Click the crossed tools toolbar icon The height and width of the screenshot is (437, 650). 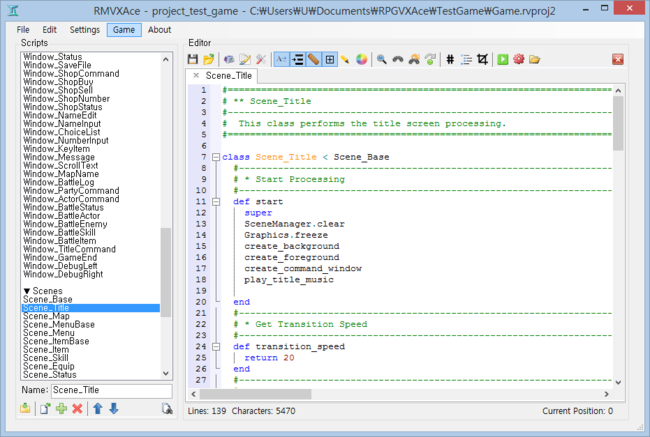tap(261, 59)
